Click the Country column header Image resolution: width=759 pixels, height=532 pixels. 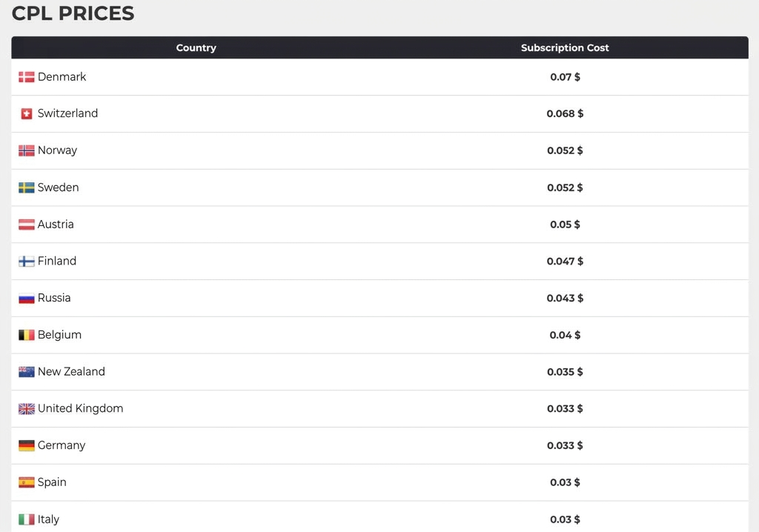196,48
